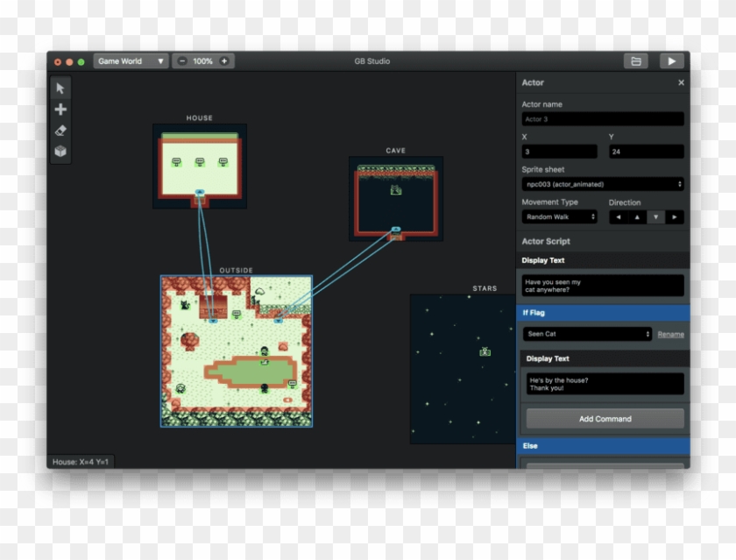
Task: Set actor direction to up arrow
Action: [x=637, y=216]
